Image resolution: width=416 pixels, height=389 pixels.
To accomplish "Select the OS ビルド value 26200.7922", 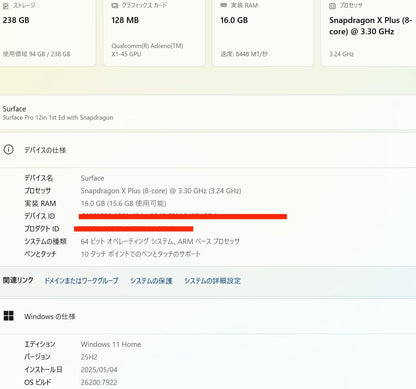I will [x=99, y=382].
